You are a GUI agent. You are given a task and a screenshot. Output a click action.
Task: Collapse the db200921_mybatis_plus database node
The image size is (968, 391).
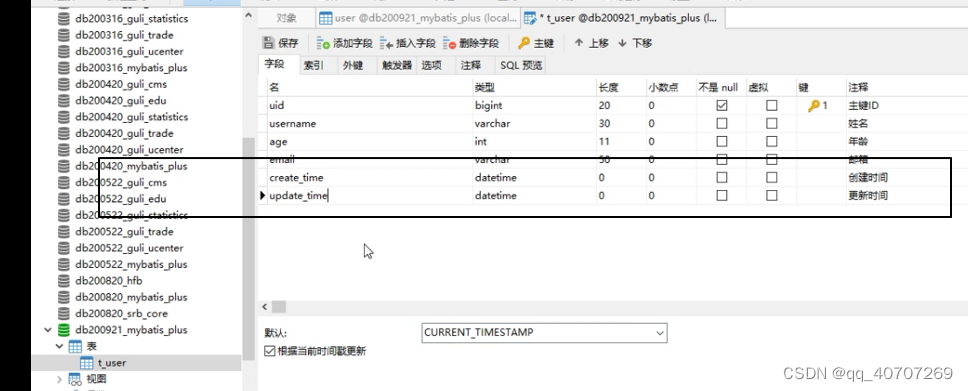point(48,330)
